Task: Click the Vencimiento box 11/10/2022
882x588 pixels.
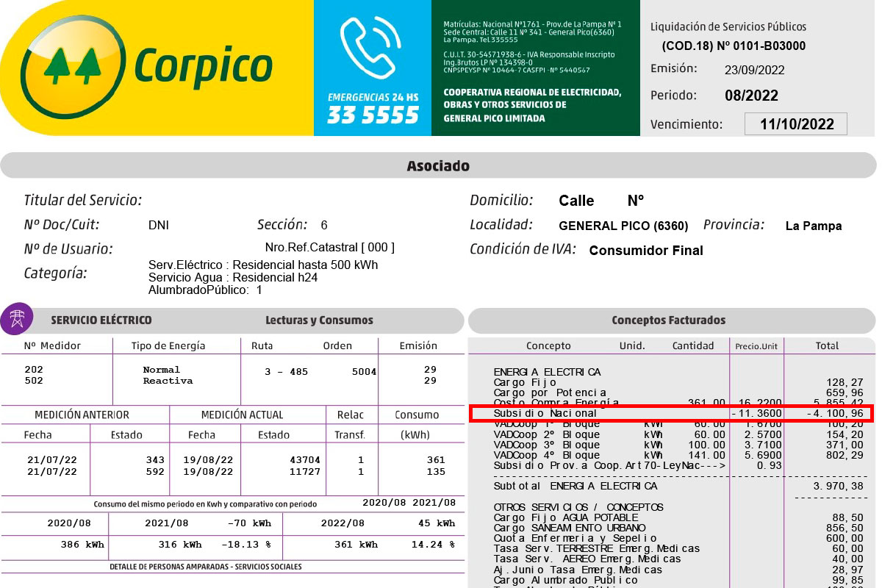Action: point(796,124)
